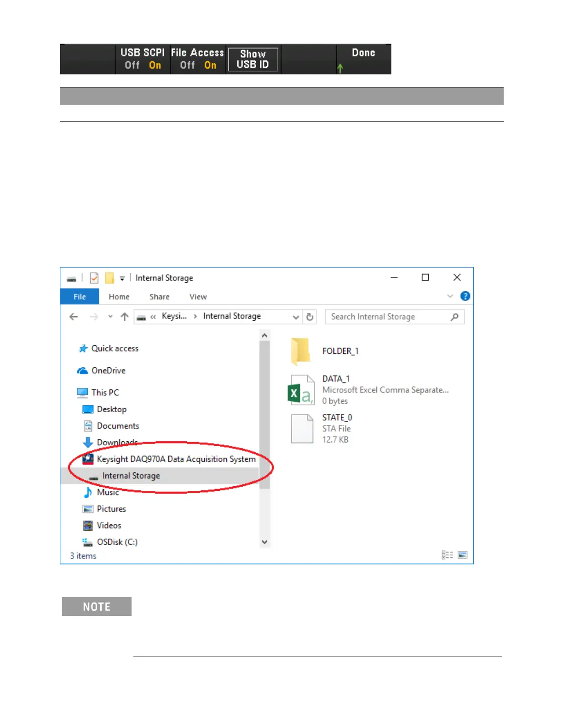
Task: Open Customize Quick Access Toolbar dropdown
Action: [122, 279]
